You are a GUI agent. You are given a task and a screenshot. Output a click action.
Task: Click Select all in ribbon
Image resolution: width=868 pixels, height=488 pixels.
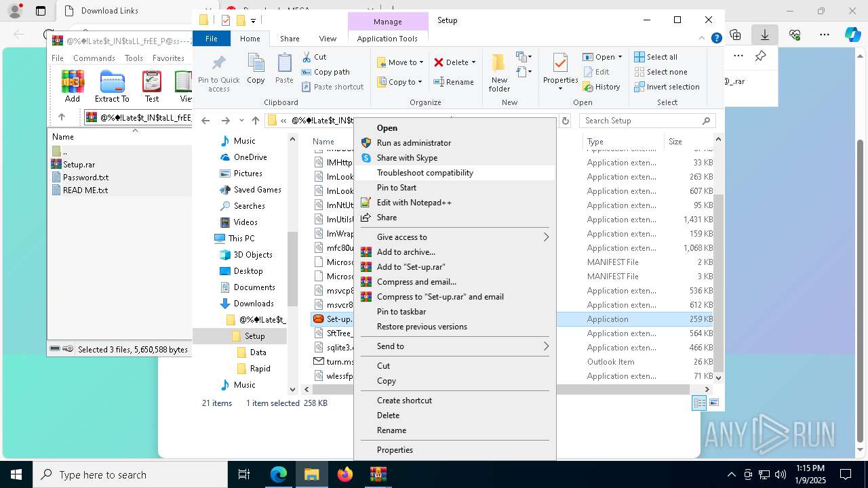tap(656, 57)
